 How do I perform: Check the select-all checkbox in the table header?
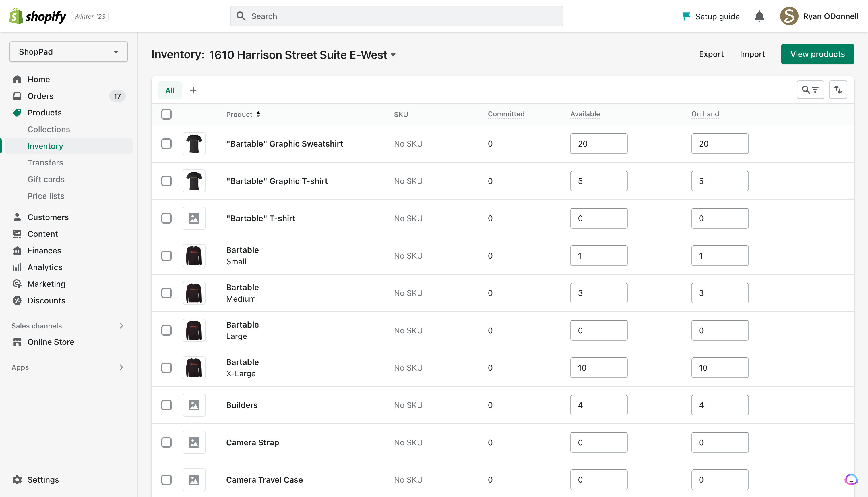point(166,114)
